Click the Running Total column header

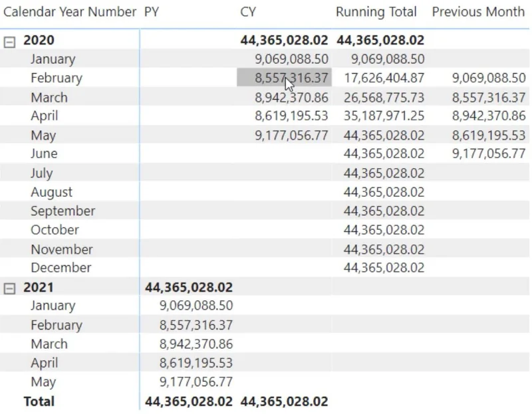376,12
